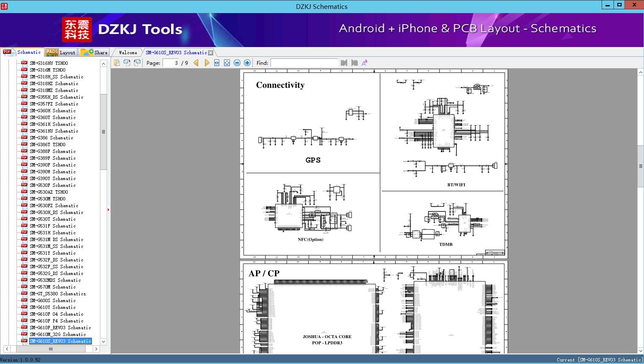Find next match icon
The width and height of the screenshot is (644, 364).
click(354, 63)
